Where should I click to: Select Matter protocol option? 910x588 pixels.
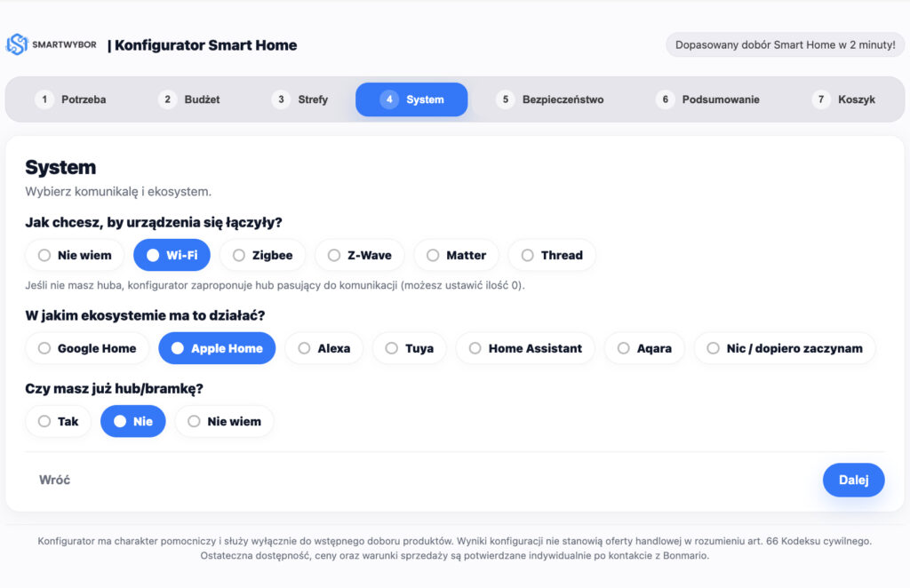[x=456, y=255]
